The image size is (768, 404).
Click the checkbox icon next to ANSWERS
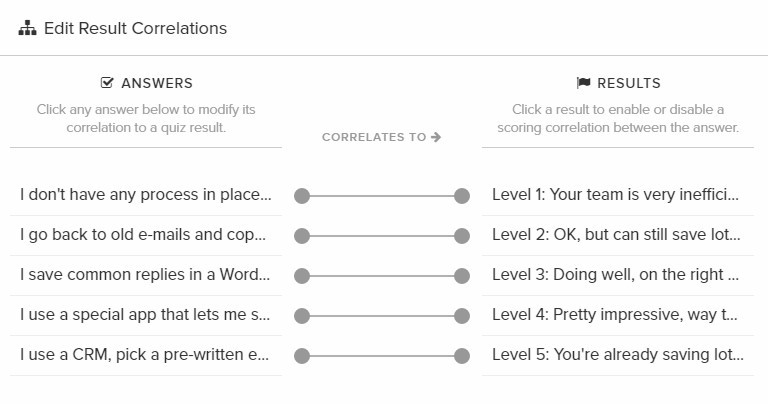coord(107,83)
